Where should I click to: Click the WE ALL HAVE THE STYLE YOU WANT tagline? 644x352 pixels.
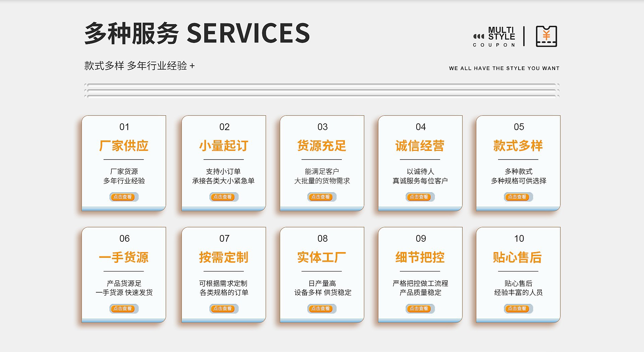504,68
